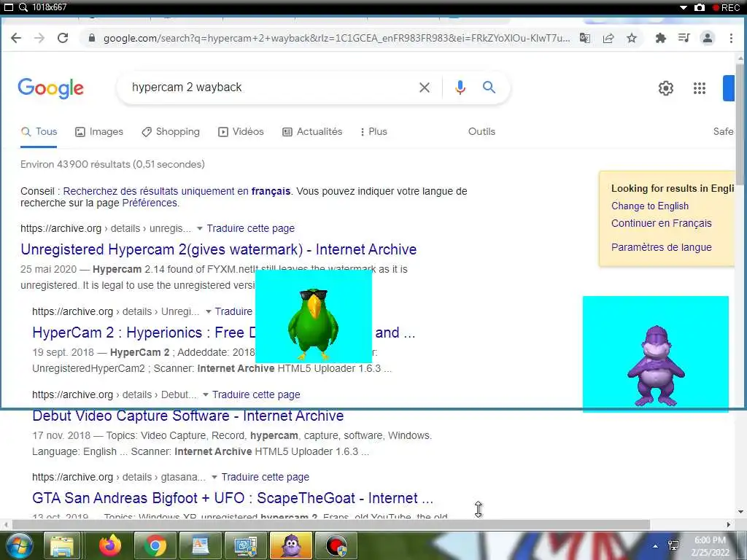Viewport: 747px width, 560px height.
Task: Click the purple Bonzi gorilla character
Action: [x=656, y=365]
